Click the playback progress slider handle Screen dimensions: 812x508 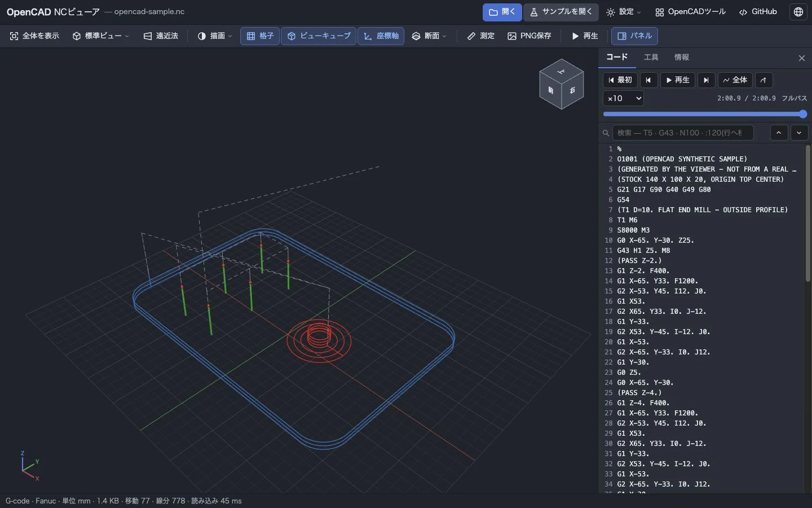pos(803,114)
